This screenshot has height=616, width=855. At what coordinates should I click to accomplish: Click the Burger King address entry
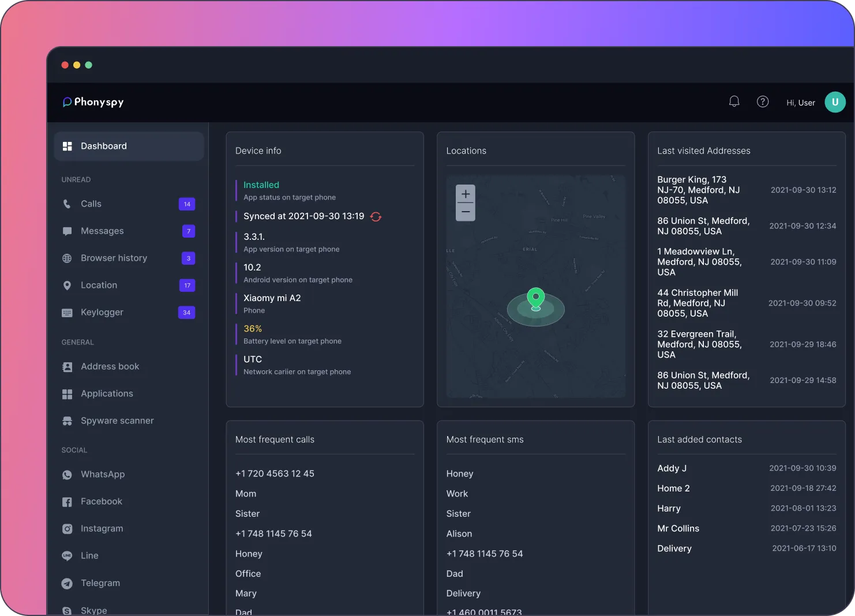click(x=699, y=190)
